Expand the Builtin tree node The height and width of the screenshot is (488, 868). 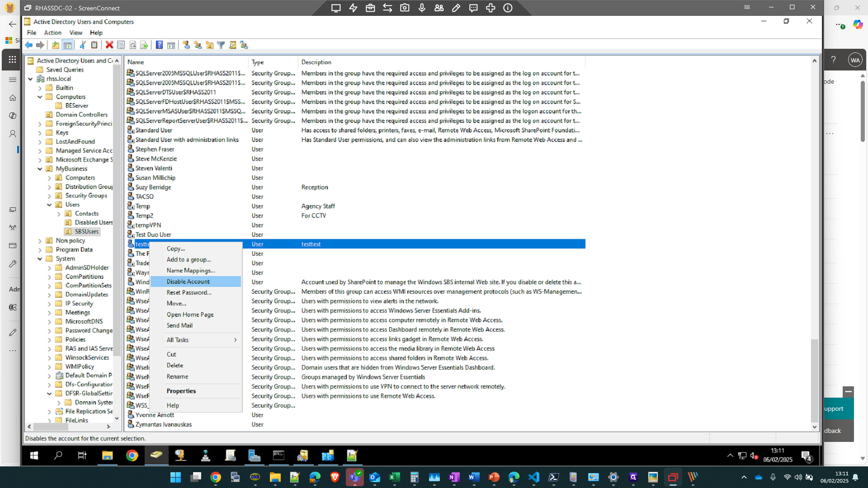40,88
